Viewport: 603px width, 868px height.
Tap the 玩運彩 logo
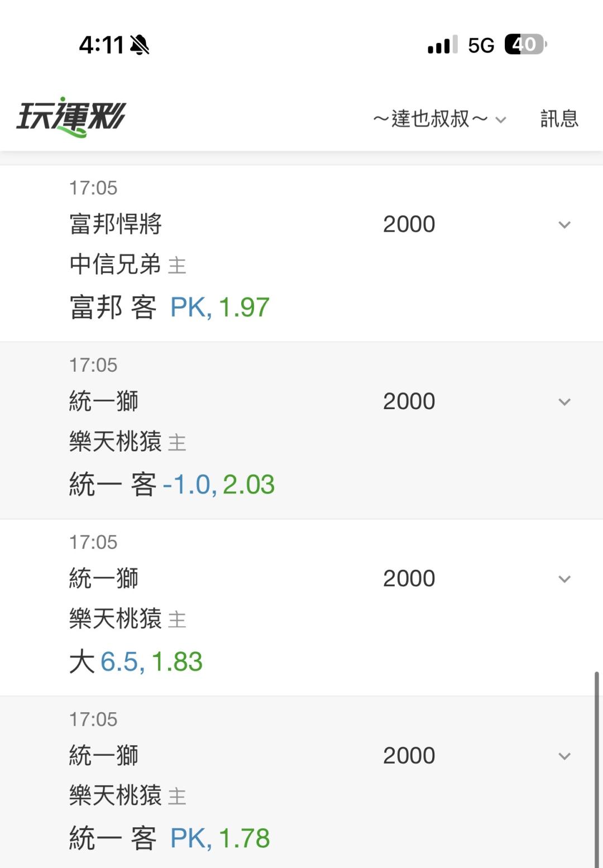[71, 117]
